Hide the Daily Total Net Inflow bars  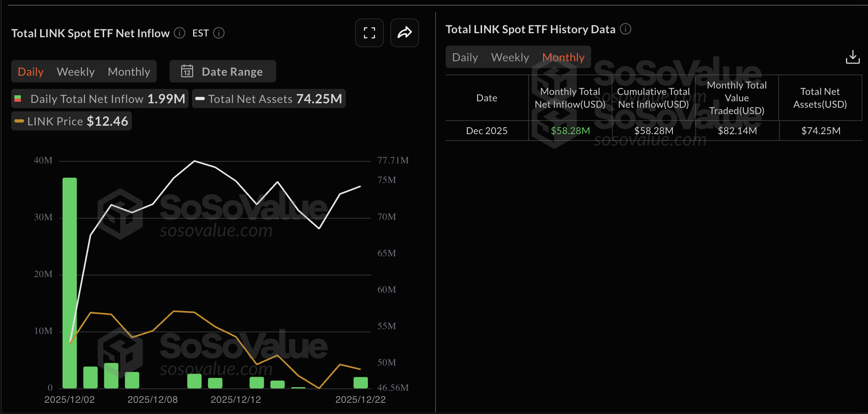[x=99, y=98]
